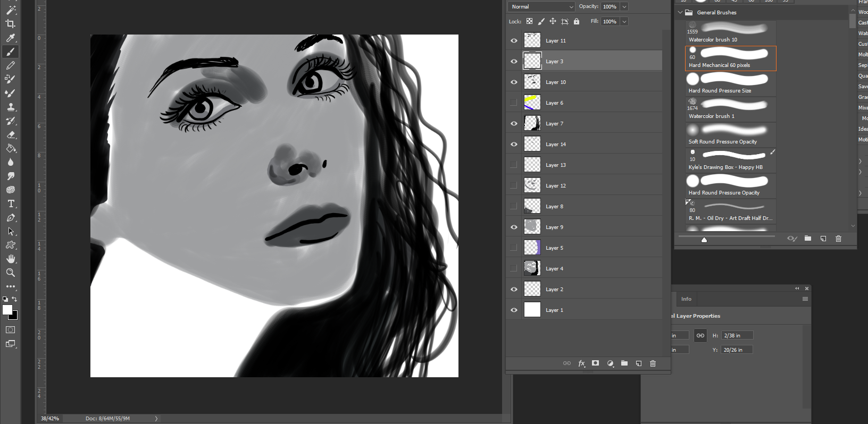Select Layer 7 in the layers list

click(585, 124)
